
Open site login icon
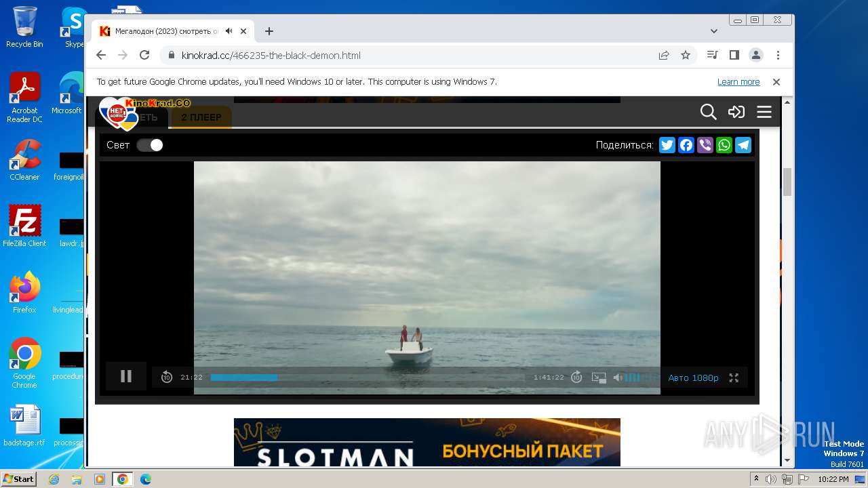pos(736,112)
